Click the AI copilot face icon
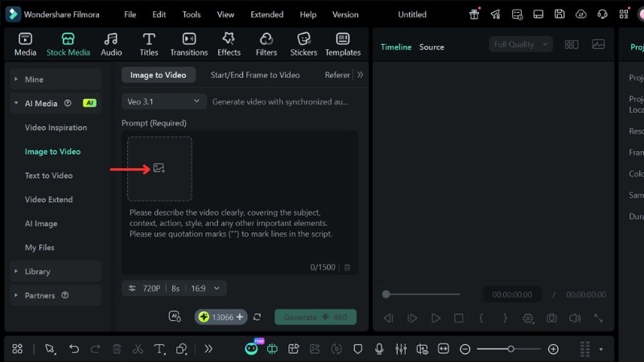644x362 pixels. (x=251, y=349)
